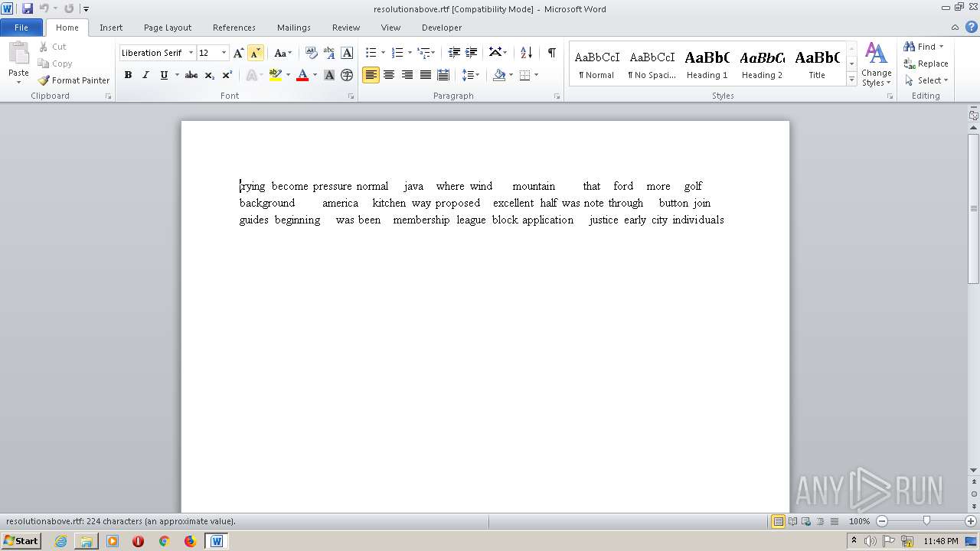Expand the Styles gallery More arrow
Screen dimensions: 980x551
tap(851, 79)
